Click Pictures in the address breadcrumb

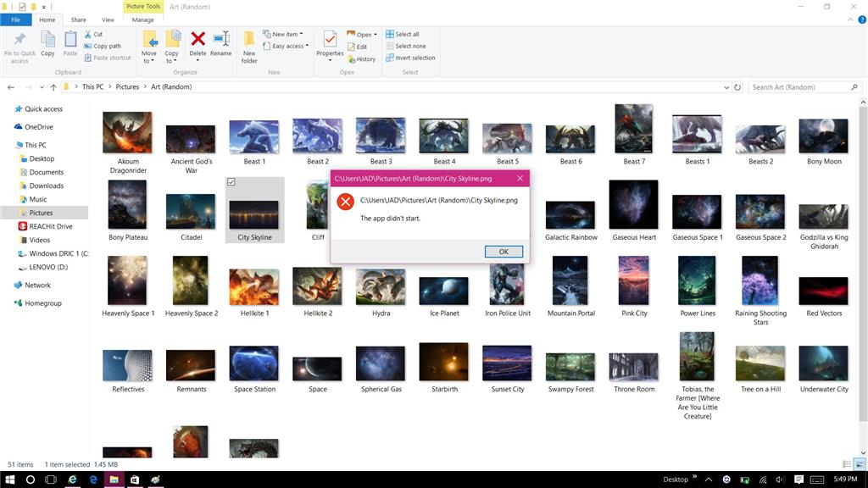[x=127, y=87]
